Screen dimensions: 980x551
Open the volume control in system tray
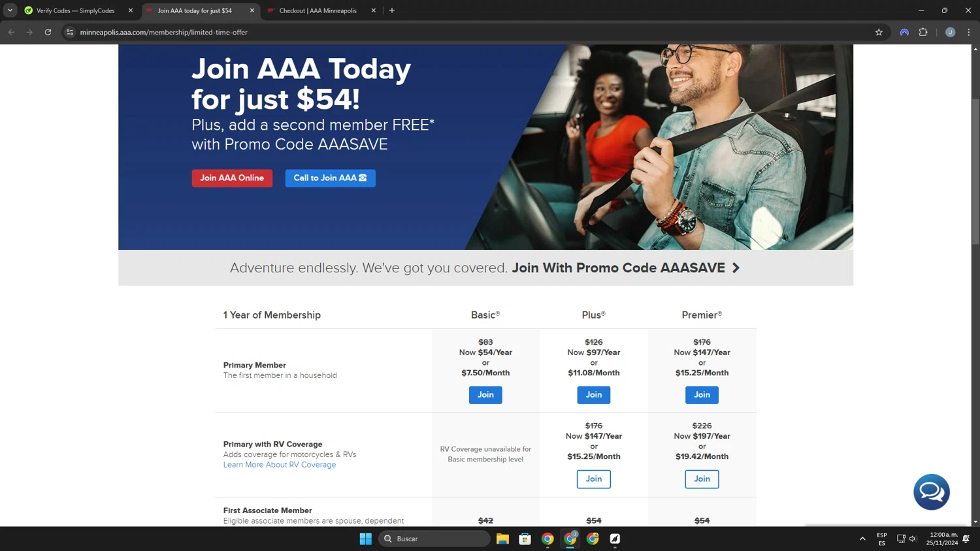[913, 539]
